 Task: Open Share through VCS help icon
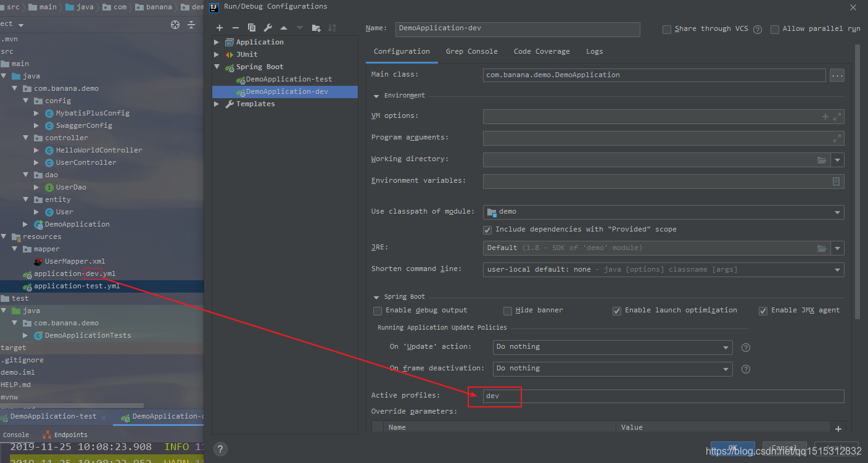[758, 29]
